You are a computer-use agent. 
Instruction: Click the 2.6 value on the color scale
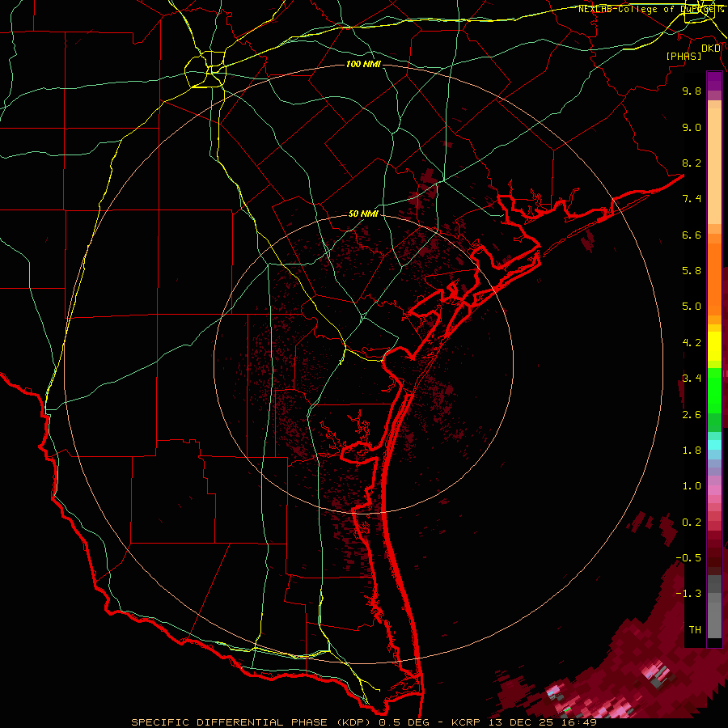click(692, 415)
